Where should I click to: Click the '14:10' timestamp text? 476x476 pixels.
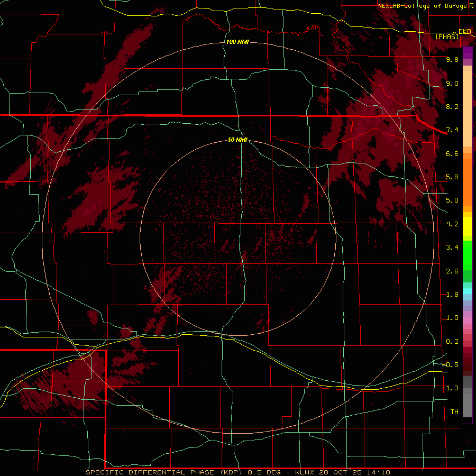click(378, 472)
